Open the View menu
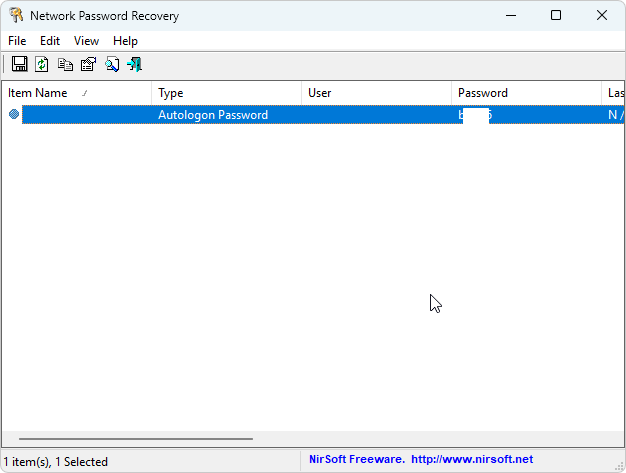 [x=86, y=41]
